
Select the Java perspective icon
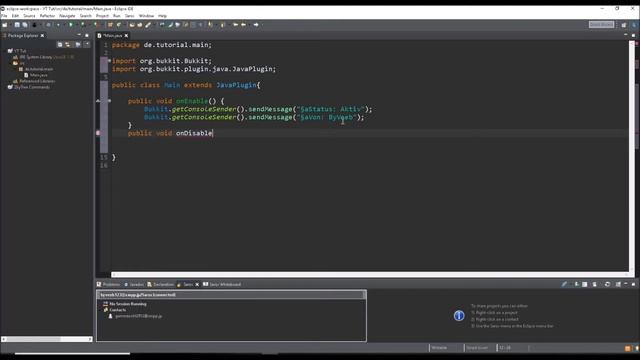(x=634, y=25)
